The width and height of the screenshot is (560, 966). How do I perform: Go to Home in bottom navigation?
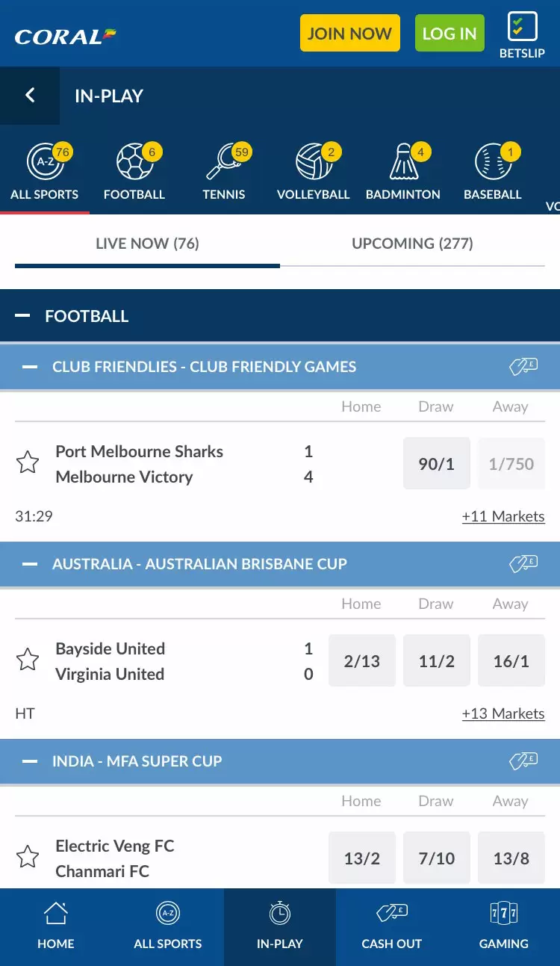56,926
